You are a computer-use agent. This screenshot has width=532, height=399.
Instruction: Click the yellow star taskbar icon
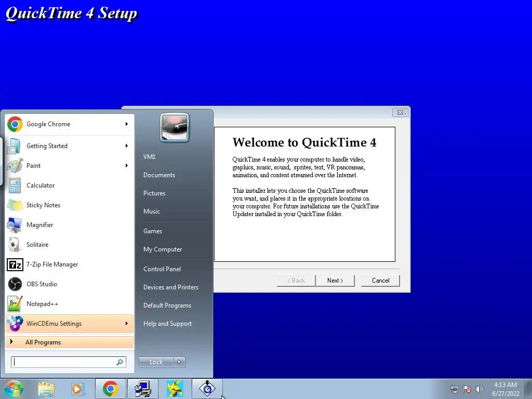tap(175, 389)
